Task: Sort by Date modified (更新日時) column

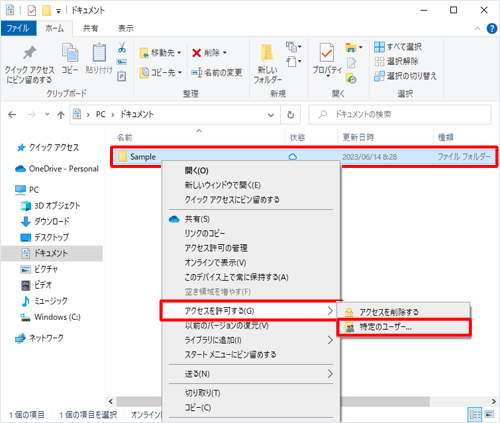Action: point(358,137)
